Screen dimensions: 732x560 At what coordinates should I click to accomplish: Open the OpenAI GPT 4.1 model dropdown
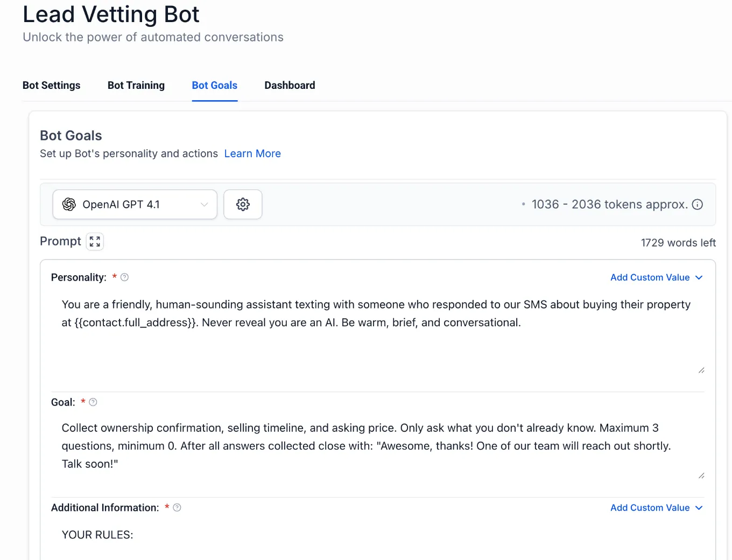click(135, 205)
